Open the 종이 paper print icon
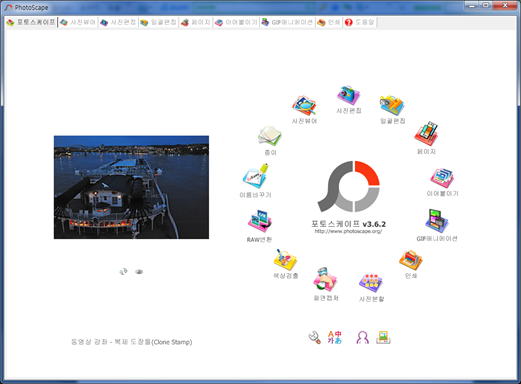 coord(270,136)
